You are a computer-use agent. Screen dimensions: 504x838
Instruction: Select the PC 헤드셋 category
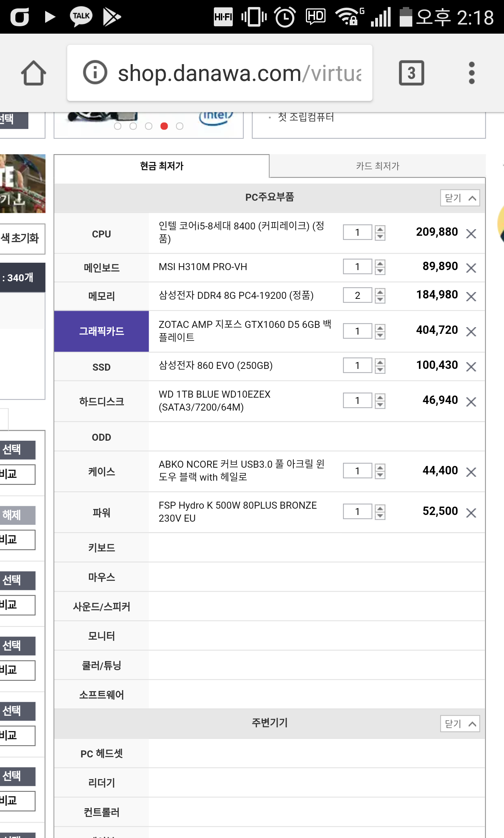[101, 754]
